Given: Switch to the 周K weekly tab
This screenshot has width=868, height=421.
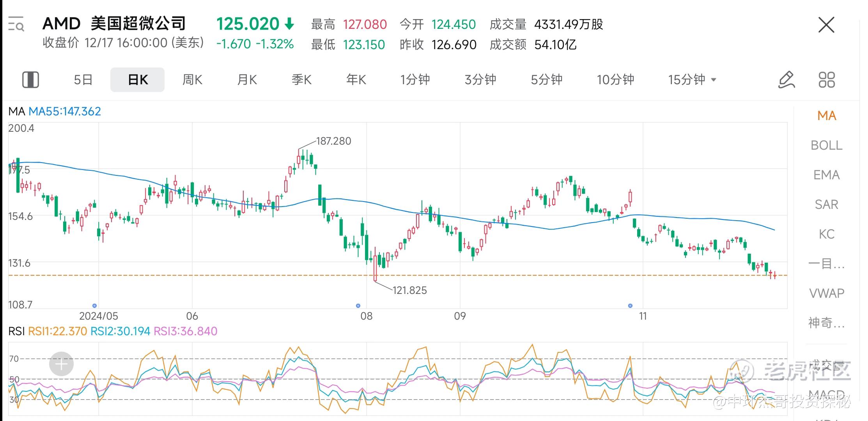Looking at the screenshot, I should point(192,80).
